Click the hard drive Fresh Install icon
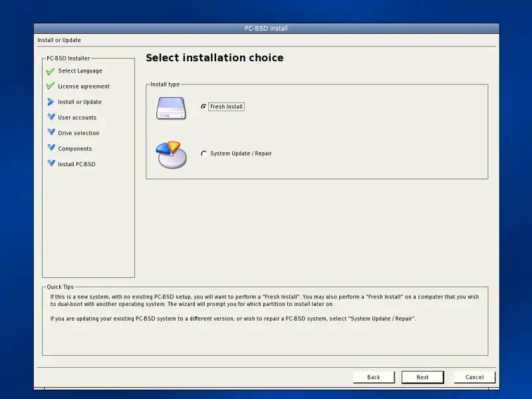 point(171,108)
